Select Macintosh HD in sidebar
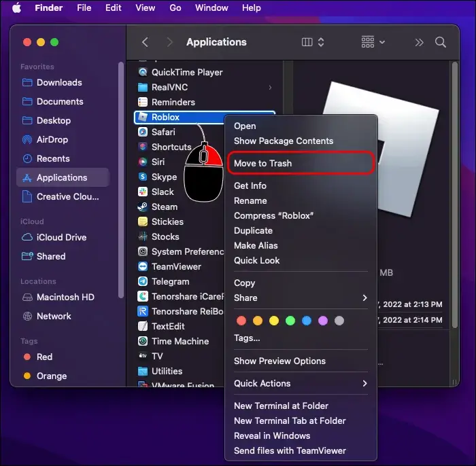The height and width of the screenshot is (466, 476). pyautogui.click(x=63, y=297)
